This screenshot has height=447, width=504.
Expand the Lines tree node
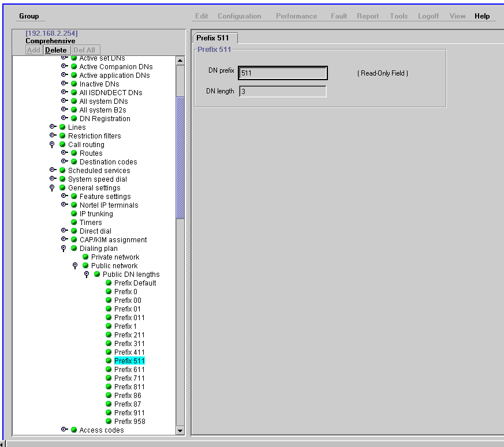53,127
